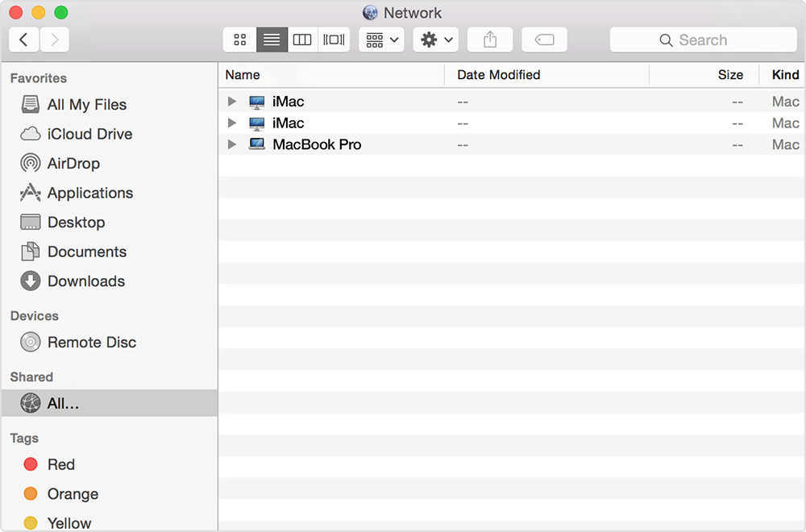This screenshot has height=532, width=806.
Task: Open the item arrangement dropdown
Action: (x=381, y=39)
